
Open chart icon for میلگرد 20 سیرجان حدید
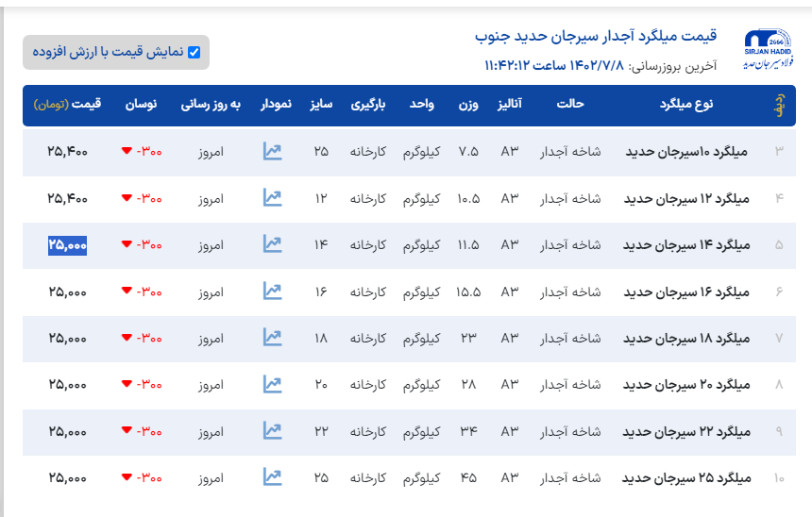tap(272, 385)
